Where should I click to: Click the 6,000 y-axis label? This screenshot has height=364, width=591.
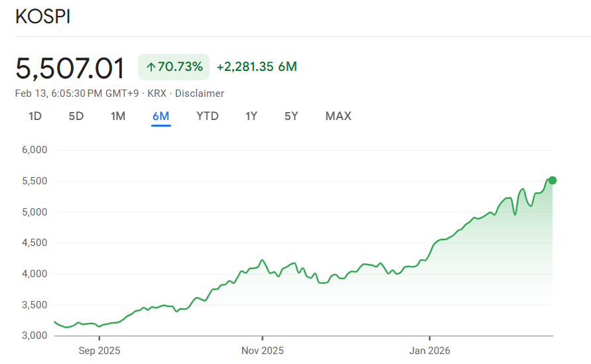(x=34, y=150)
